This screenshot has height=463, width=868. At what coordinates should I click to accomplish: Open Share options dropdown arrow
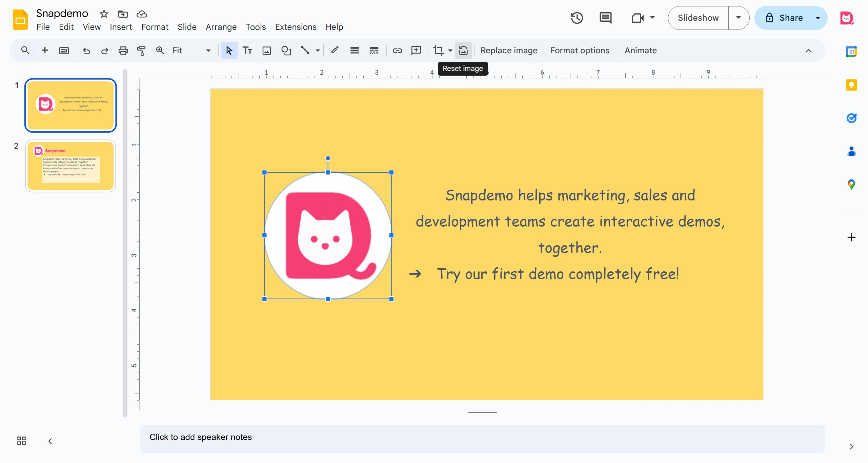[x=817, y=18]
